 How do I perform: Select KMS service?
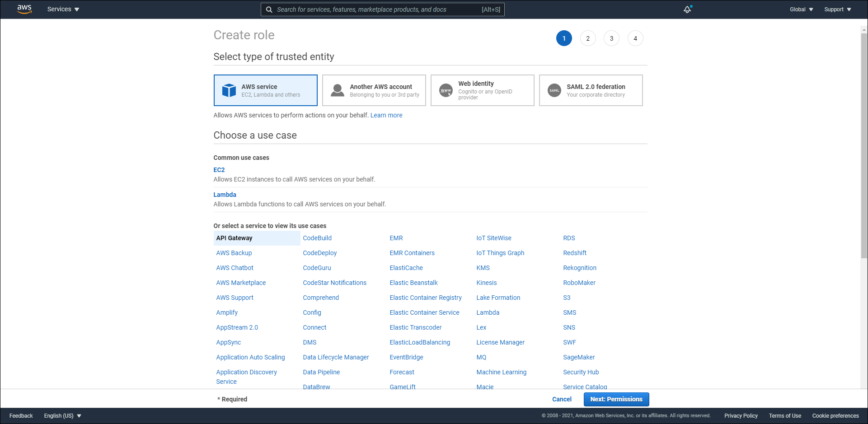483,268
